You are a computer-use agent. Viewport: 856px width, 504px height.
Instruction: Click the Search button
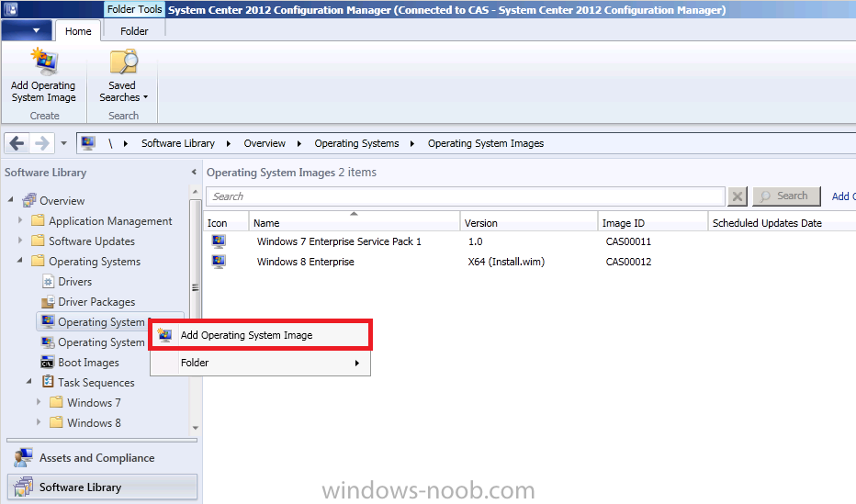coord(786,196)
